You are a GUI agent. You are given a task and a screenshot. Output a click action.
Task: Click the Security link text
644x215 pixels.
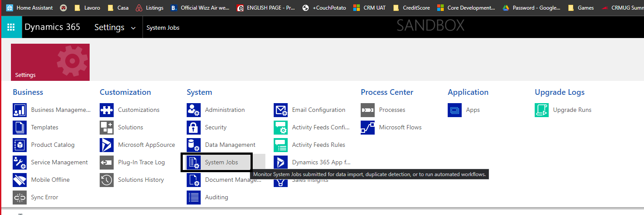[216, 128]
